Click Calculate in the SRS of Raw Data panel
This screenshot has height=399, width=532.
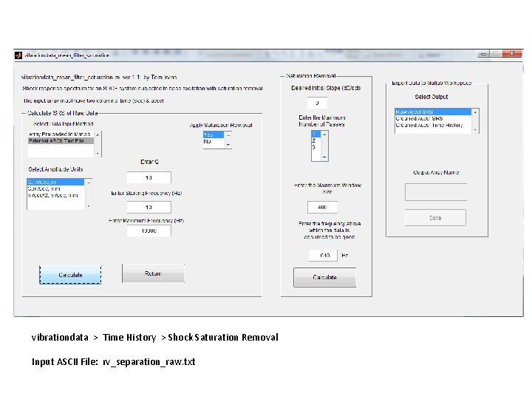point(71,275)
